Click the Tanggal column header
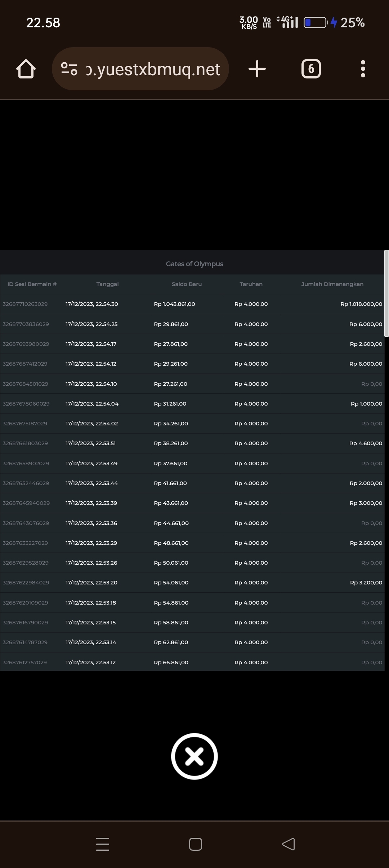The height and width of the screenshot is (868, 389). [107, 284]
